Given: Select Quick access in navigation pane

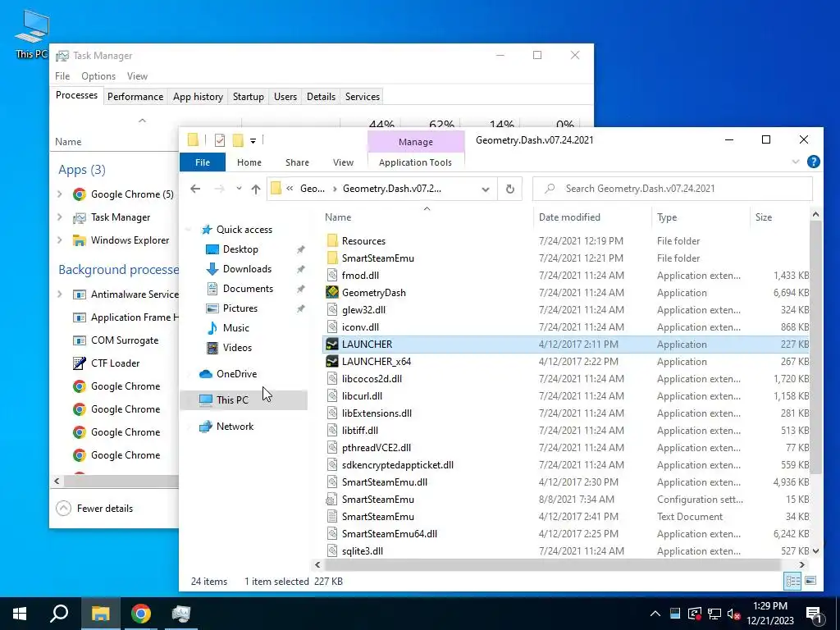Looking at the screenshot, I should (x=244, y=230).
